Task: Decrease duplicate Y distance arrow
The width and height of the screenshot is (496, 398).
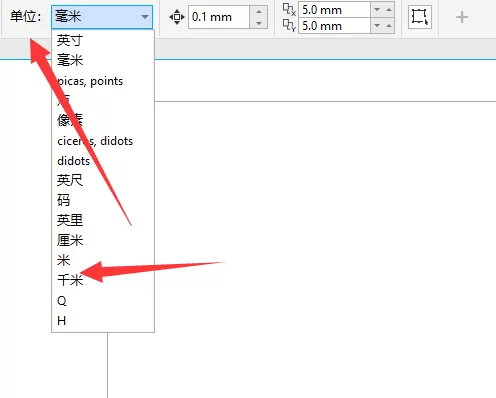Action: (x=377, y=26)
